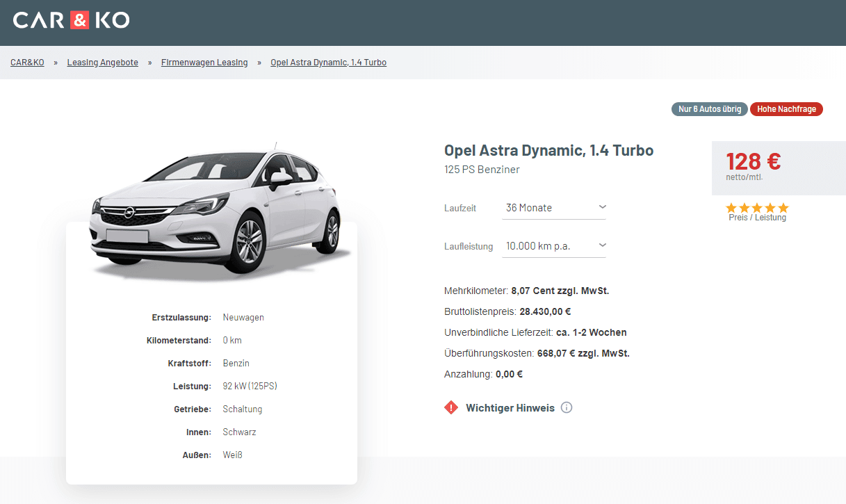Open Firmenwagen Leasing breadcrumb link
The height and width of the screenshot is (504, 846).
coord(204,63)
